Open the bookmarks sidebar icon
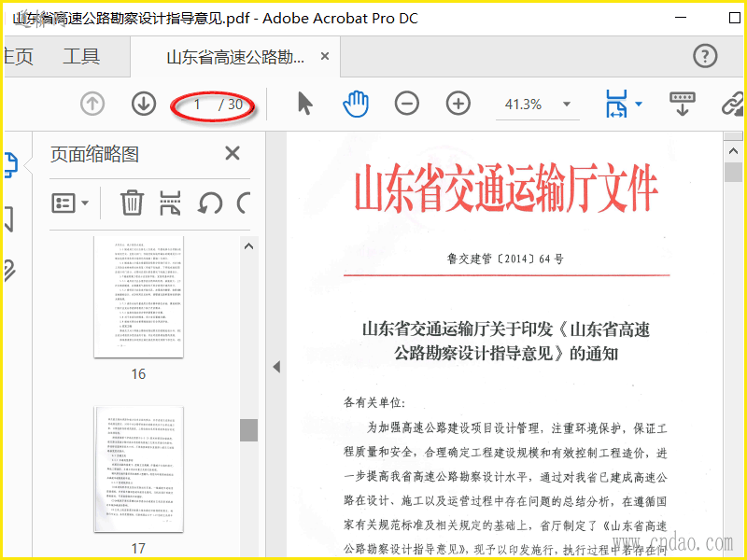The height and width of the screenshot is (560, 747). [x=8, y=219]
